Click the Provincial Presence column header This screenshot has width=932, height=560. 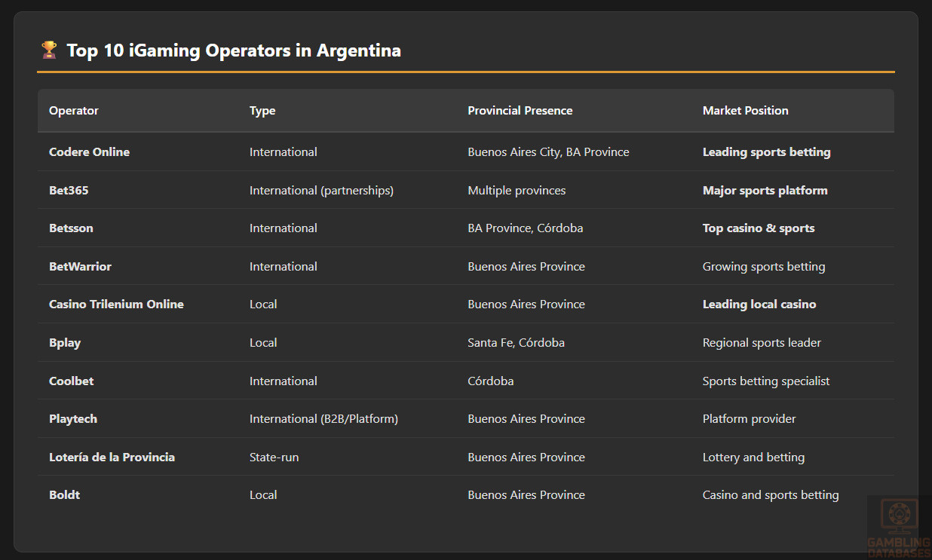click(520, 111)
